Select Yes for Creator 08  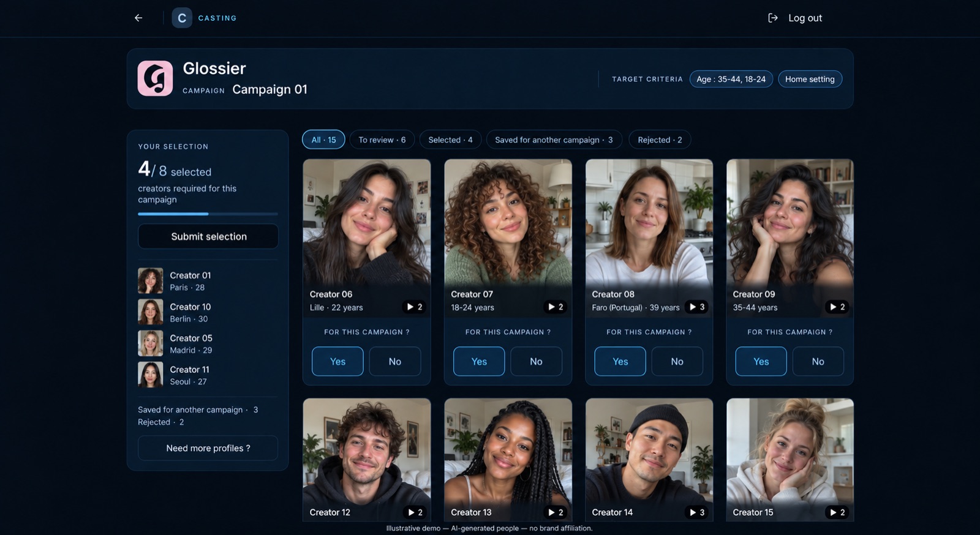pos(620,361)
